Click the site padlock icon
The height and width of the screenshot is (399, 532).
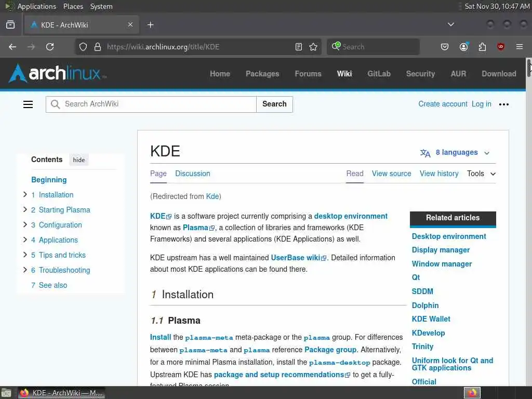click(98, 47)
